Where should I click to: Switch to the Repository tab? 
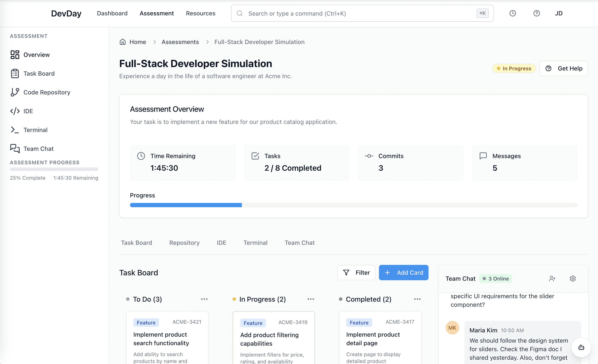pyautogui.click(x=184, y=243)
